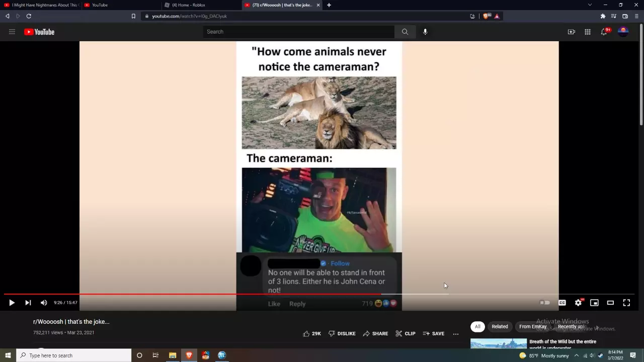Click the SHARE button

click(x=375, y=333)
